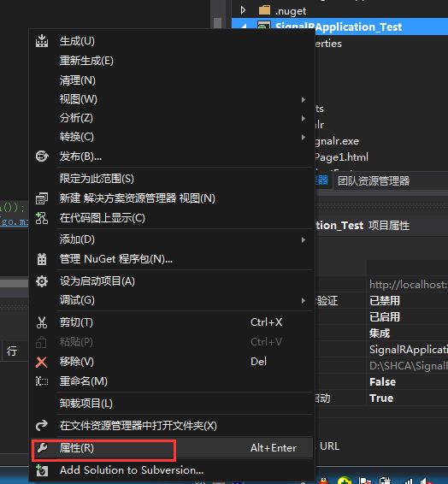Open the 视图(W) submenu
The image size is (448, 484).
(x=172, y=99)
